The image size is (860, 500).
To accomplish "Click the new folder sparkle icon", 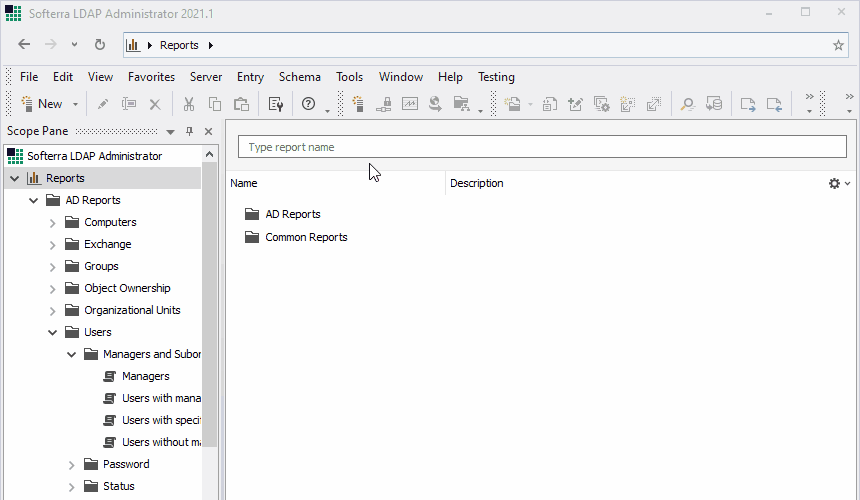I will click(x=512, y=104).
